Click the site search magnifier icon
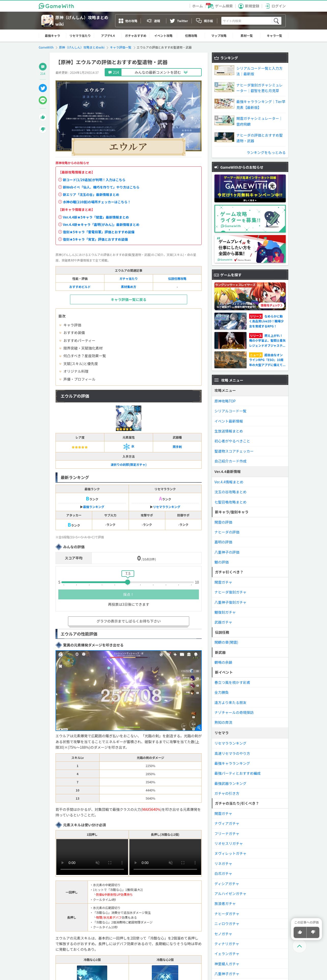327x980 pixels. pos(276,21)
